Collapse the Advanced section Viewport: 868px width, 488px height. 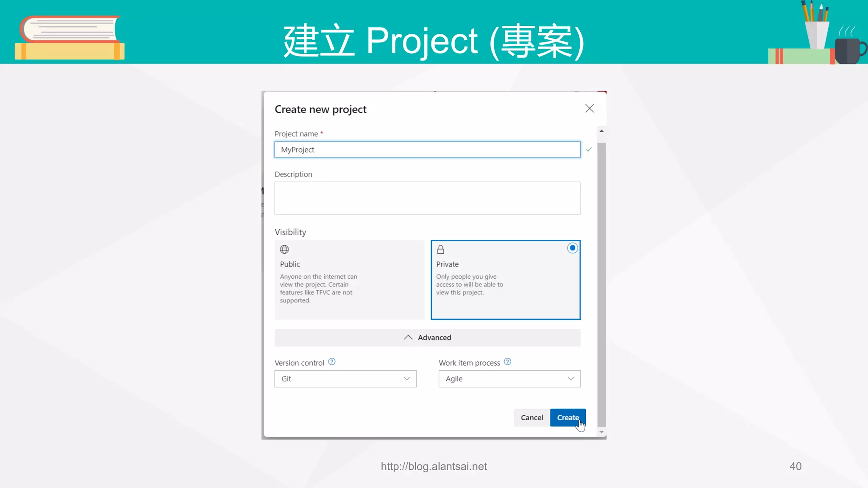tap(427, 338)
